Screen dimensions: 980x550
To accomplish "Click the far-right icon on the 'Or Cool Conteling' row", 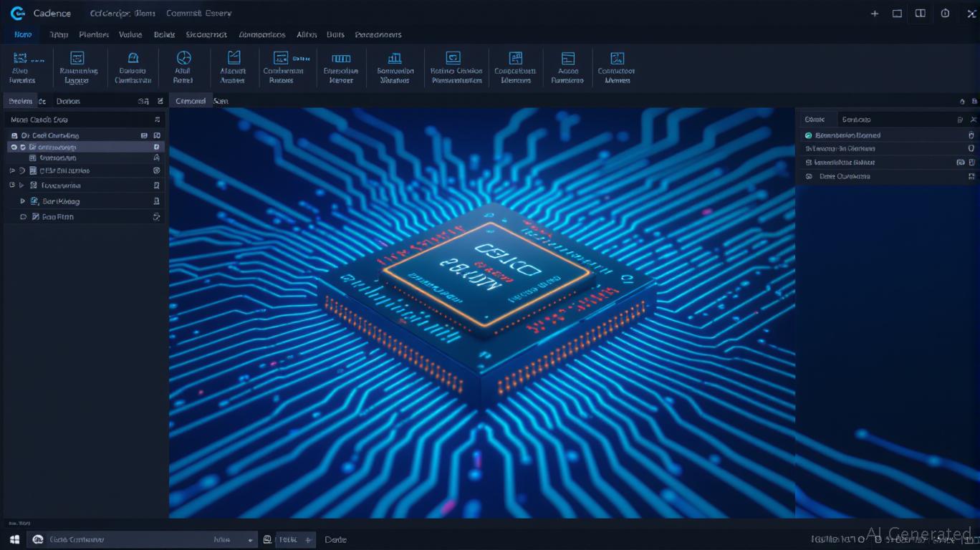I will (157, 135).
